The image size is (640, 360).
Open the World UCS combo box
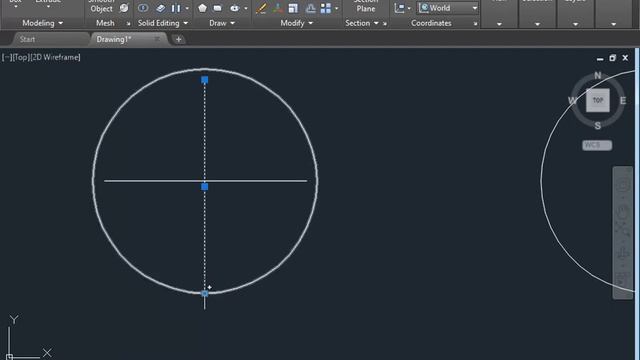tap(448, 8)
